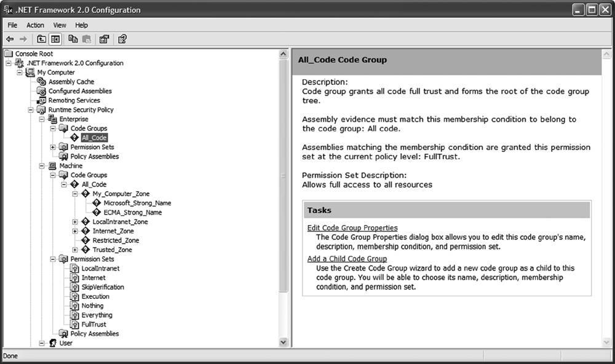Click the Back arrow in the toolbar

10,39
